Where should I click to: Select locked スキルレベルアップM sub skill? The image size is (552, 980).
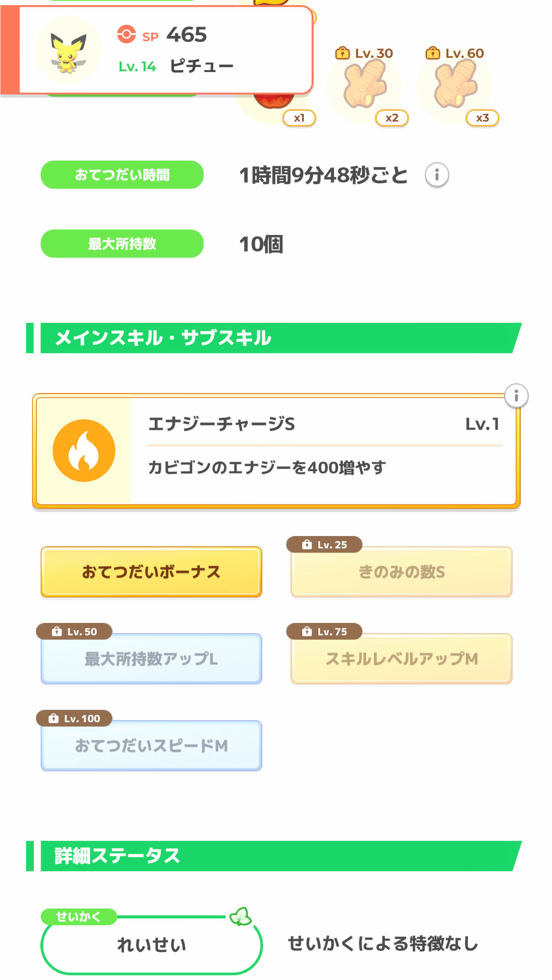pos(401,659)
